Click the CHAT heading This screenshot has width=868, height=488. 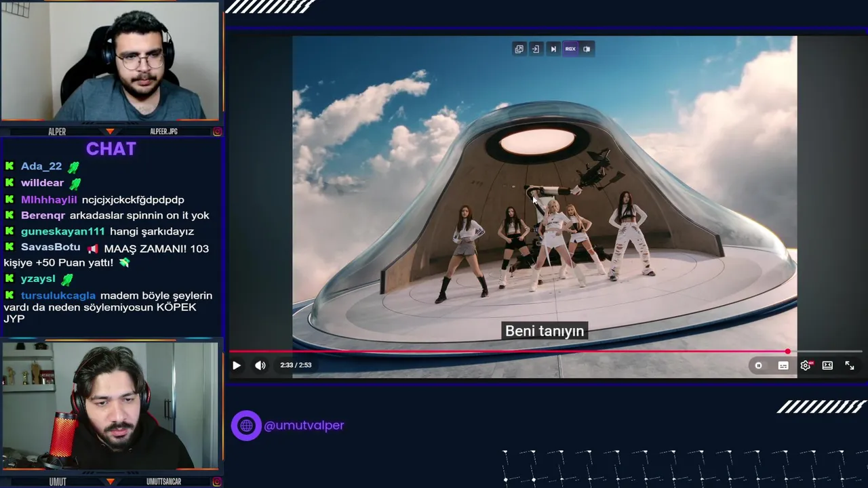[111, 149]
